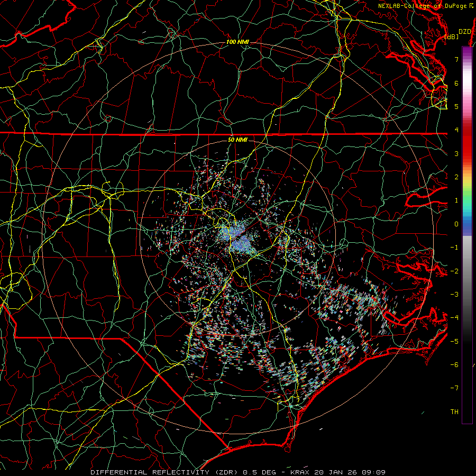The image size is (476, 476).
Task: Click the 100 NMI range ring label
Action: [237, 42]
